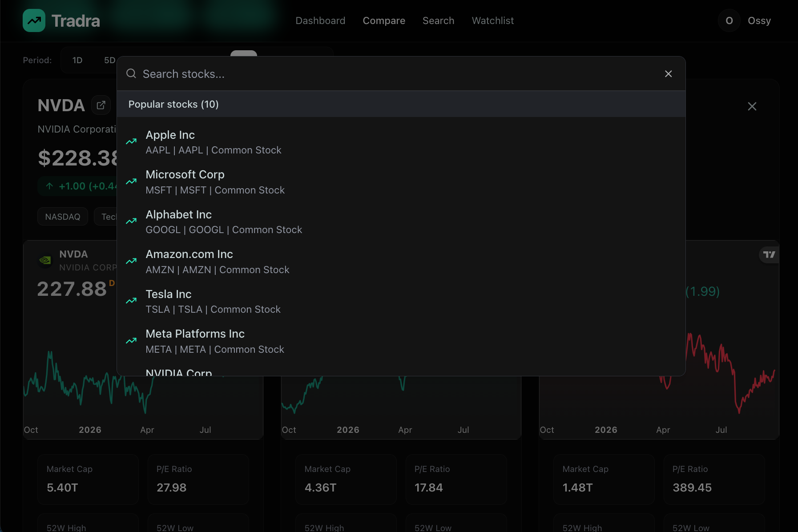Choose Microsoft Corp stock result
Viewport: 798px width, 532px height.
click(x=401, y=182)
